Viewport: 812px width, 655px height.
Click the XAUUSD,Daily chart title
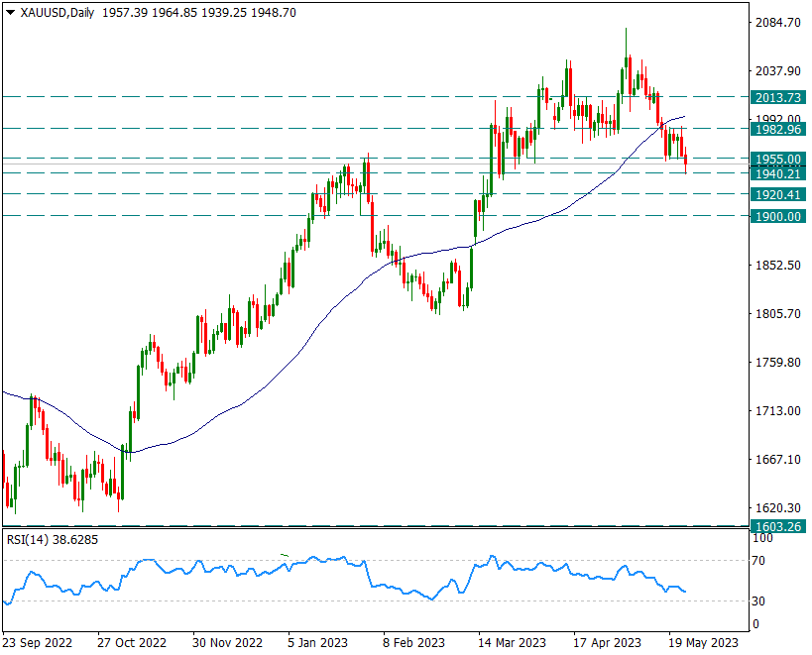click(57, 13)
